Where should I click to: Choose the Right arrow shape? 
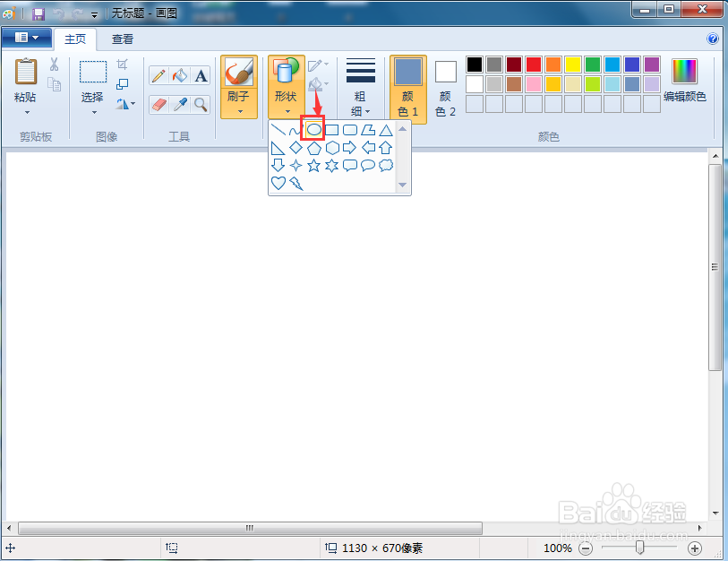[x=349, y=148]
